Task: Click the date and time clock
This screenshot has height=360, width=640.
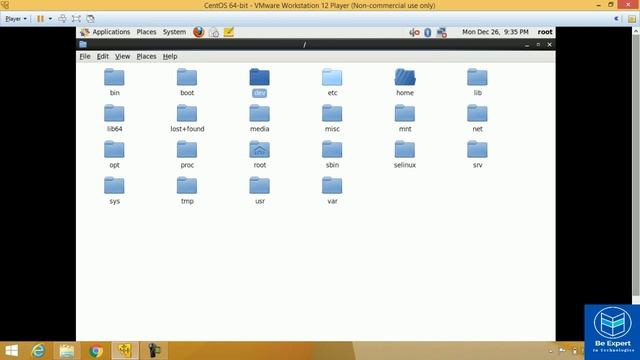Action: [495, 32]
